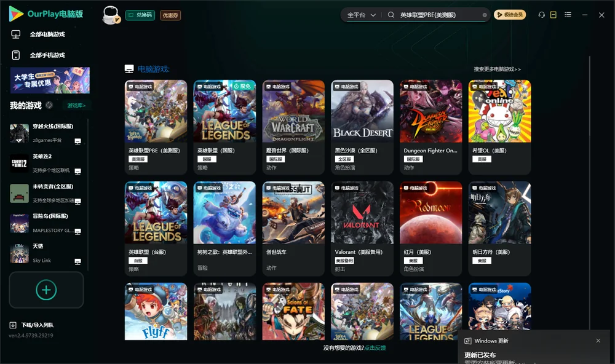Click the 冒险岛(国际服) game icon in sidebar
This screenshot has width=615, height=364.
[x=19, y=223]
